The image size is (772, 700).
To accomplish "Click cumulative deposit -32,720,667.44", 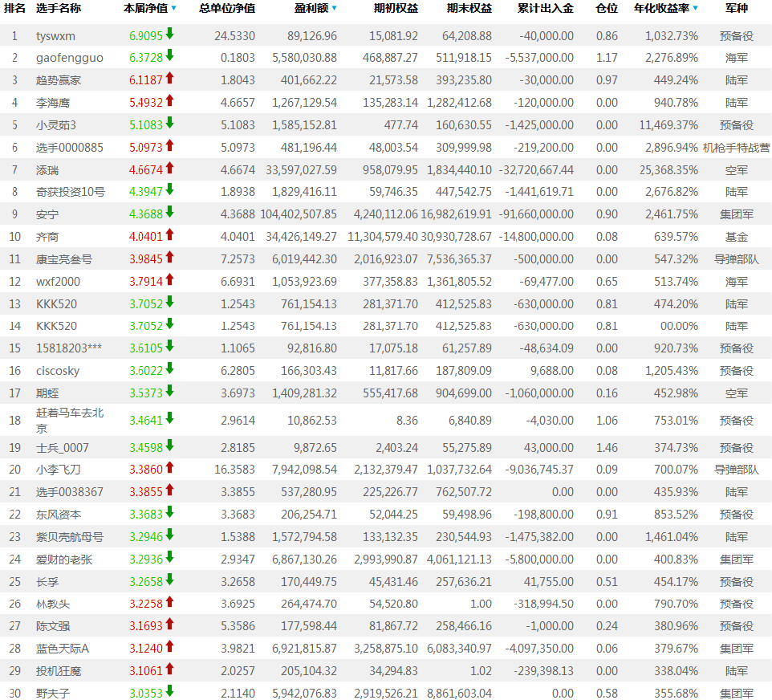I will pos(536,170).
